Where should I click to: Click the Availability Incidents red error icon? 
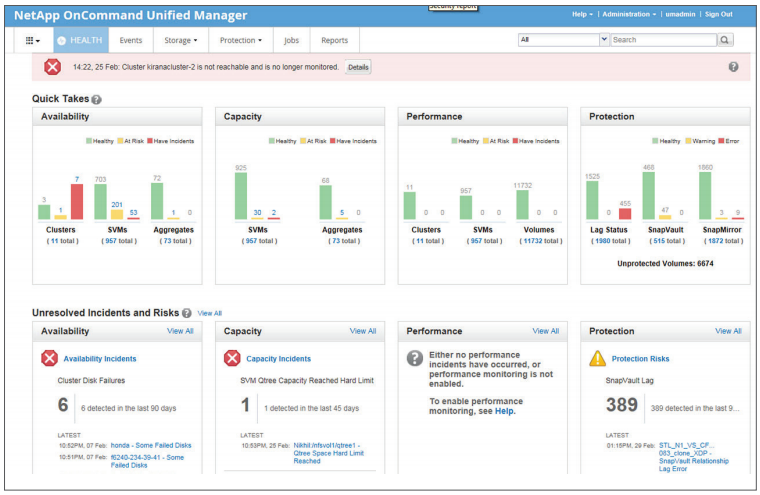(49, 359)
